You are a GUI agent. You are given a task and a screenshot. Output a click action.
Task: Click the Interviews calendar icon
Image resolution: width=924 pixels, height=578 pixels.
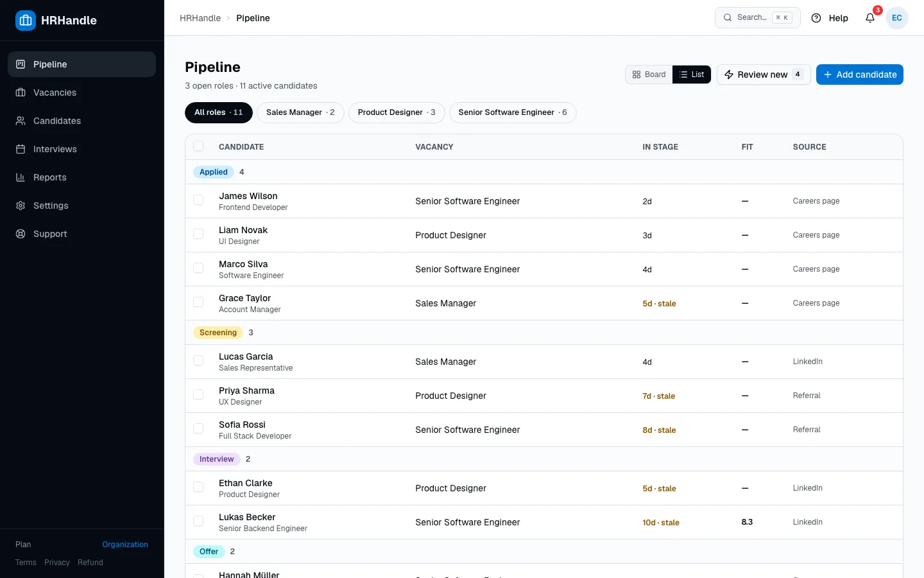pyautogui.click(x=21, y=149)
